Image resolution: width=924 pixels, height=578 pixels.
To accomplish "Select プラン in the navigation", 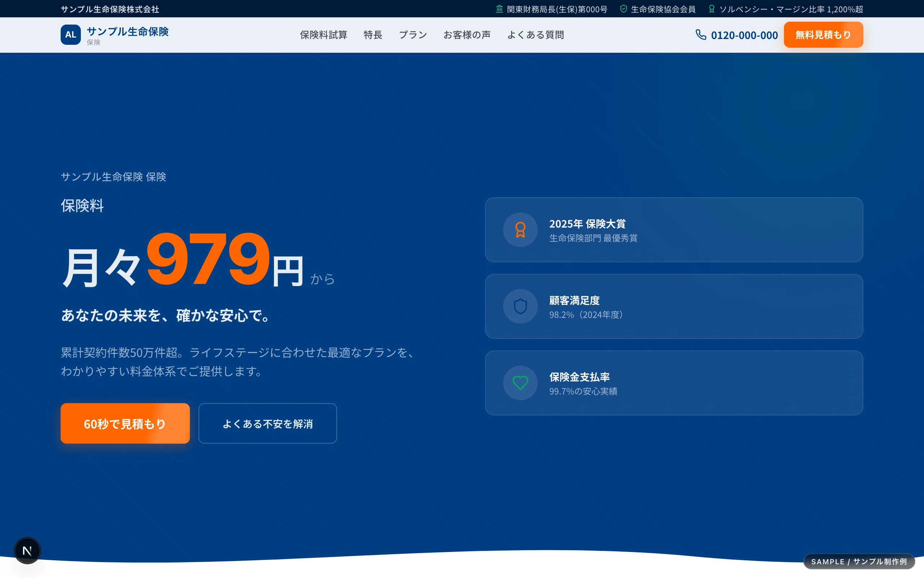I will [x=413, y=35].
